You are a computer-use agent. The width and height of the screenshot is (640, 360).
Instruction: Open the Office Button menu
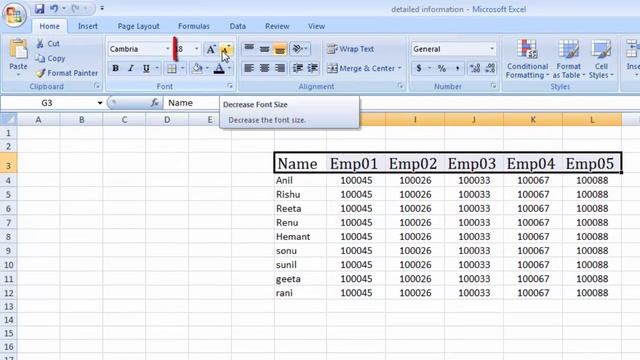point(14,15)
